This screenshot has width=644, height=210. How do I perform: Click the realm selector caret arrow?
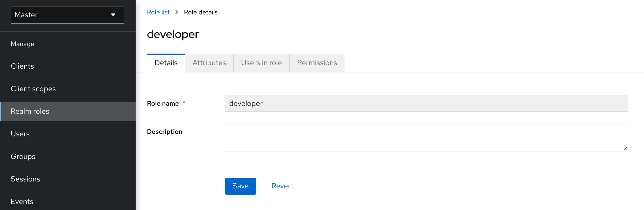(113, 15)
